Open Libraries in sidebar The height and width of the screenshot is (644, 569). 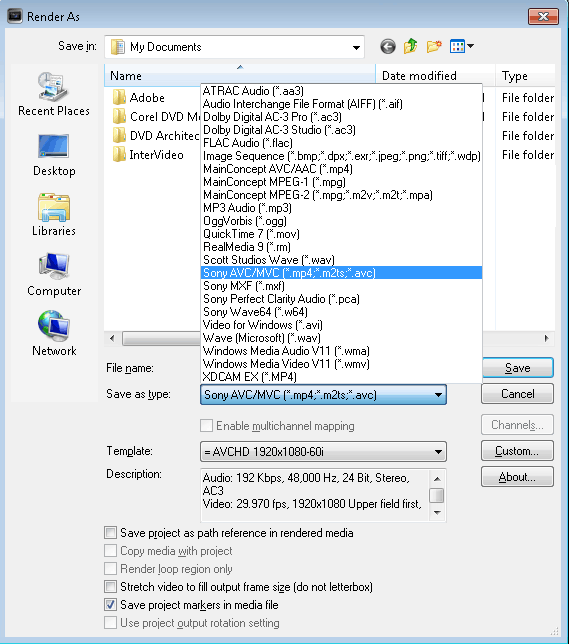click(54, 215)
